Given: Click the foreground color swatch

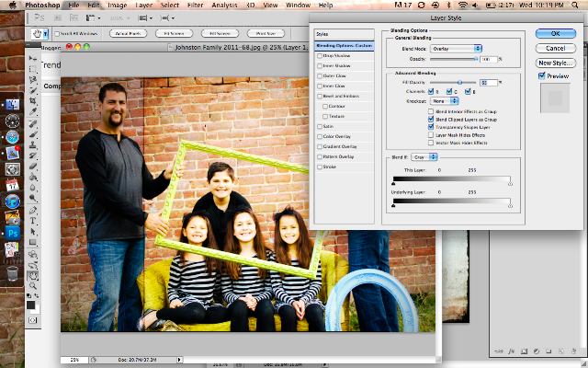Looking at the screenshot, I should point(30,305).
